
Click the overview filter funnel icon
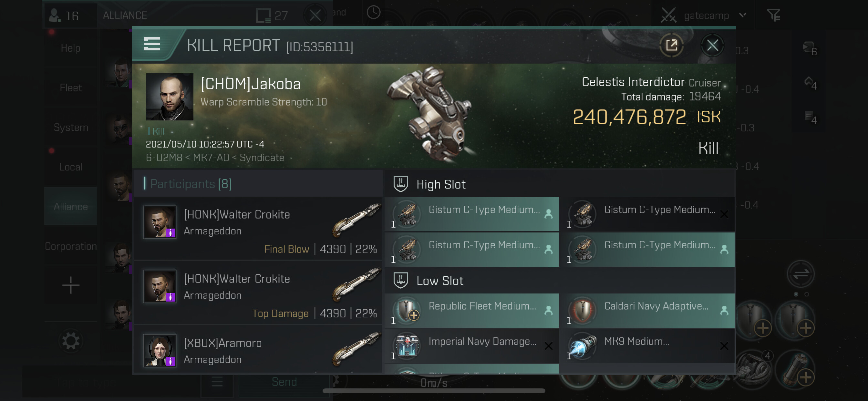773,15
